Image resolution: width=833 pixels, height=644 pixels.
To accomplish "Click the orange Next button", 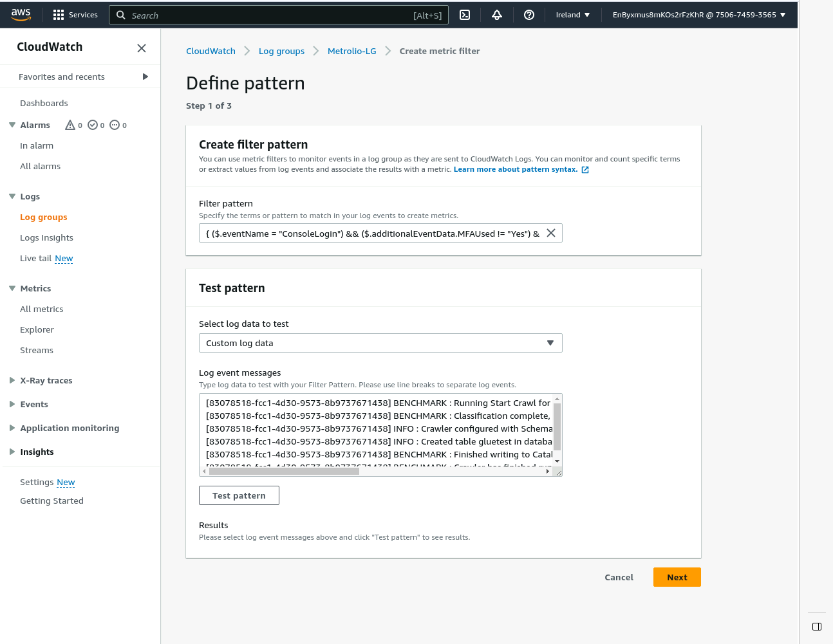I will point(677,577).
